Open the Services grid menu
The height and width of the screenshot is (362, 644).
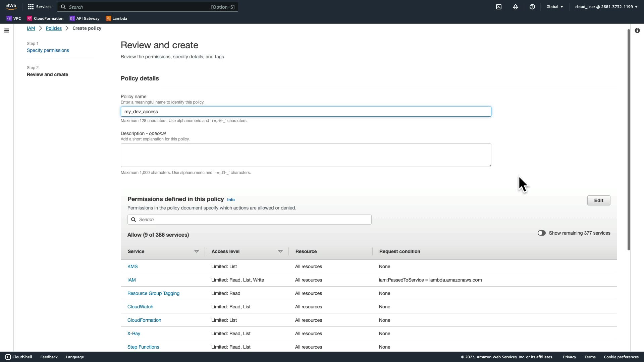(x=40, y=7)
